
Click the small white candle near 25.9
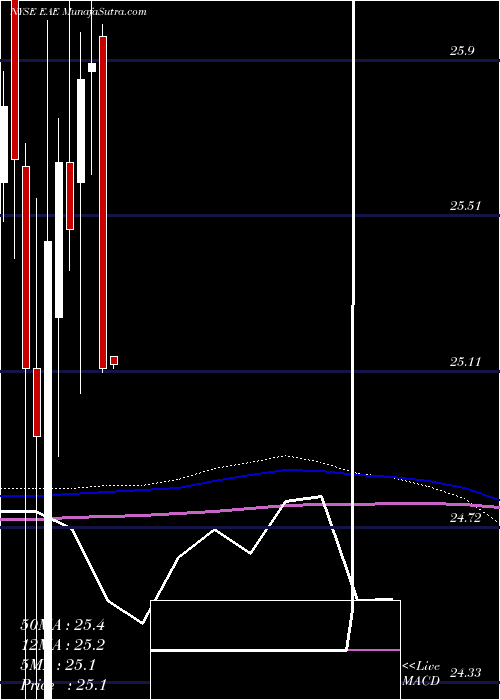(92, 67)
